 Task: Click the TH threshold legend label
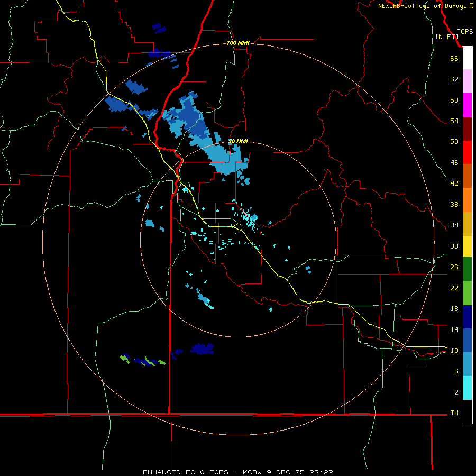pos(454,413)
